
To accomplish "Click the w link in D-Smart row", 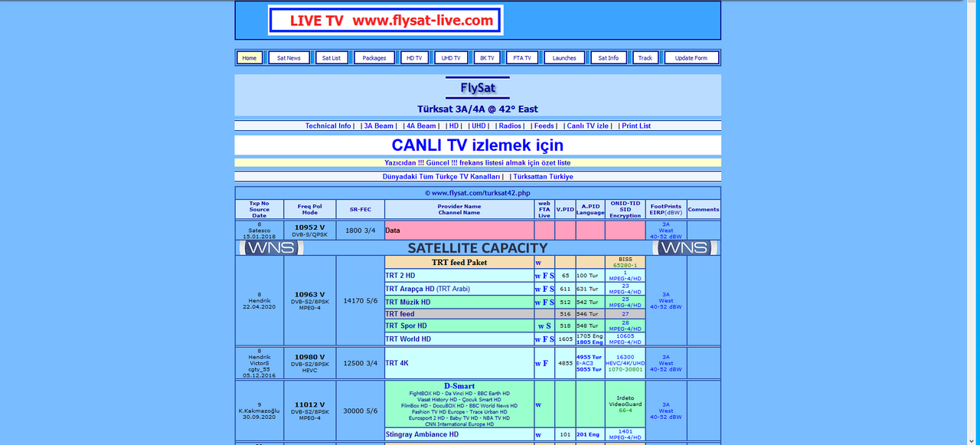I will [x=538, y=404].
